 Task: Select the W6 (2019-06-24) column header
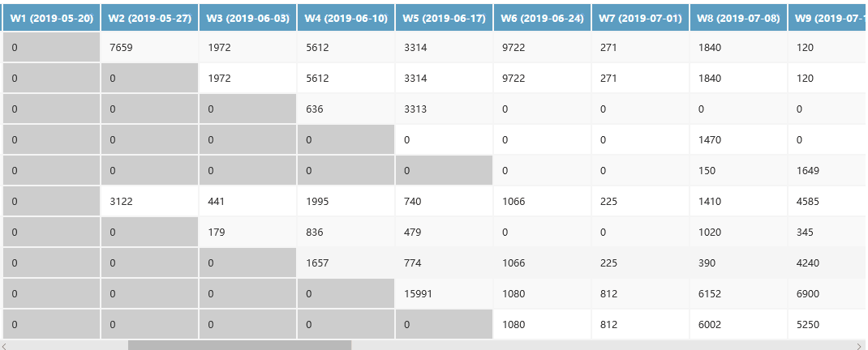coord(543,18)
